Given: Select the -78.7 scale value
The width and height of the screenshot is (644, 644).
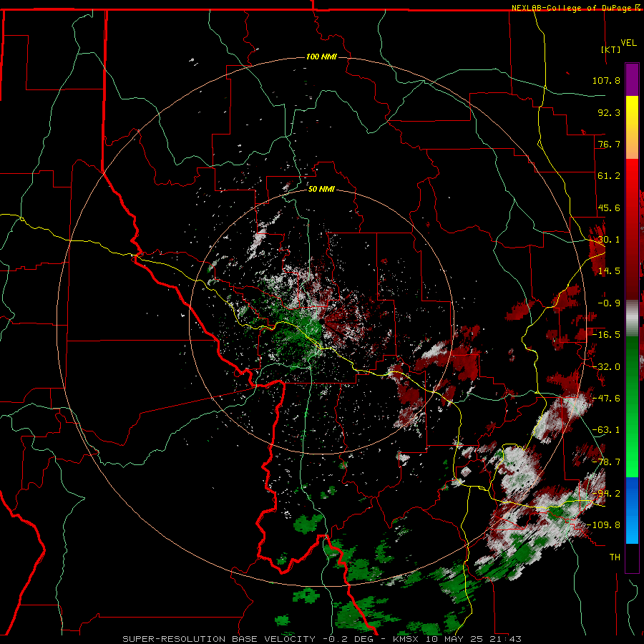Looking at the screenshot, I should click(606, 462).
